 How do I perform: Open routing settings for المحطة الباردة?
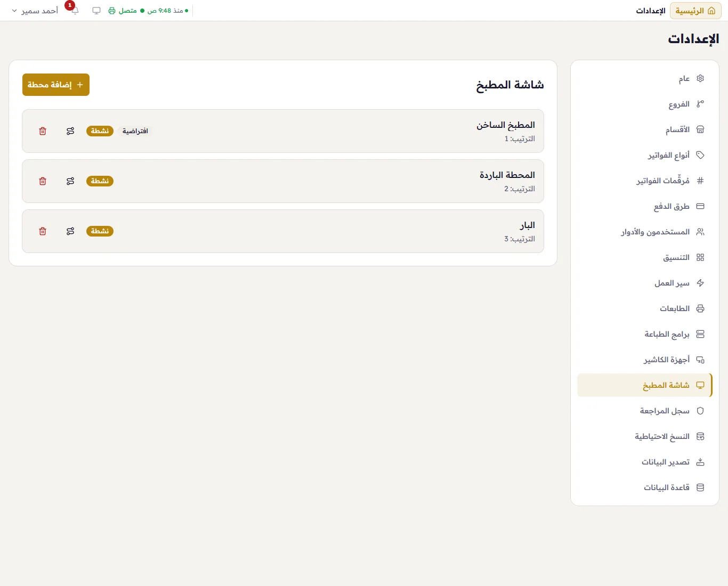pos(70,181)
